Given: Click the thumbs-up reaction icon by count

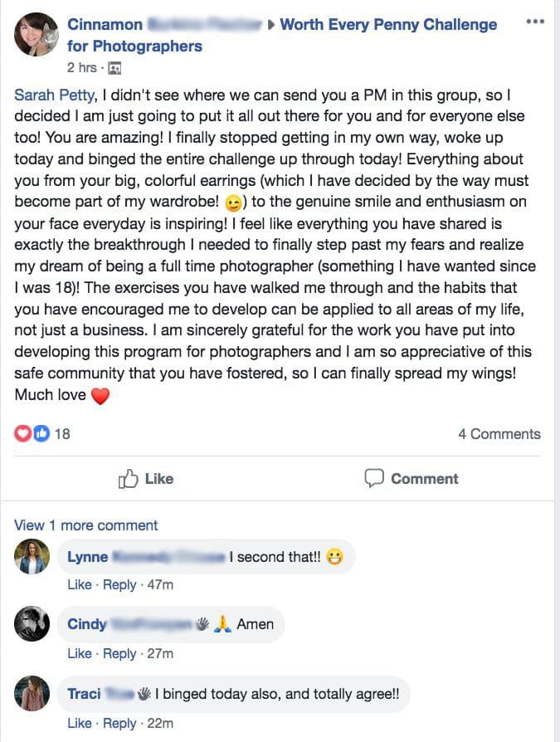Looking at the screenshot, I should click(x=41, y=433).
